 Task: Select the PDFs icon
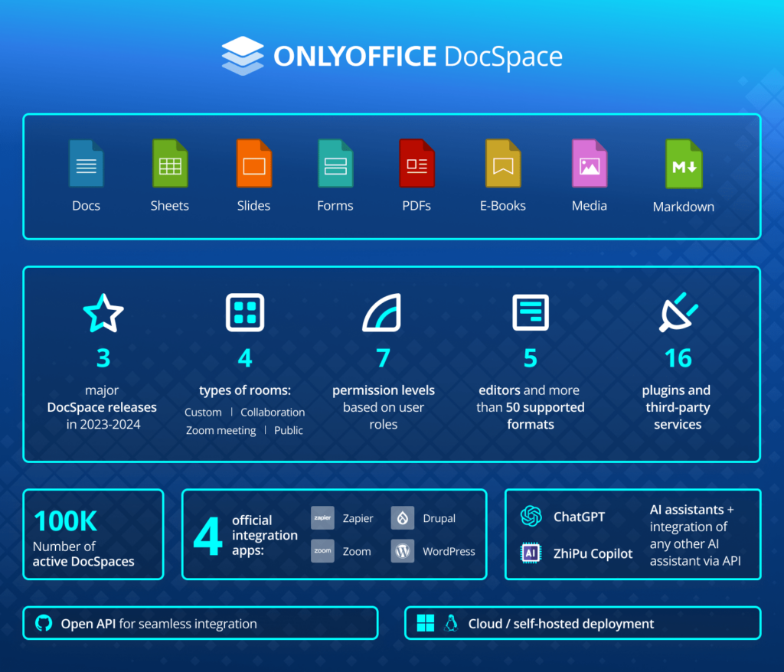click(x=416, y=163)
